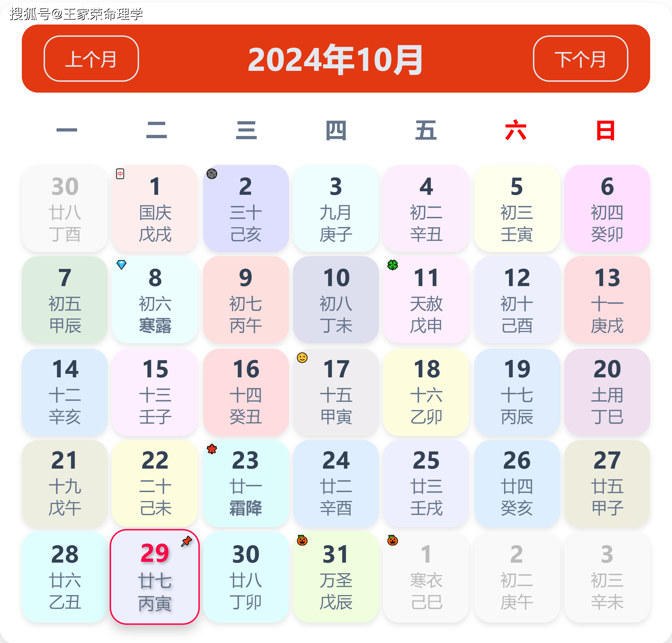Select October 31 万圣 戊辰 cell
This screenshot has width=672, height=643.
[336, 577]
